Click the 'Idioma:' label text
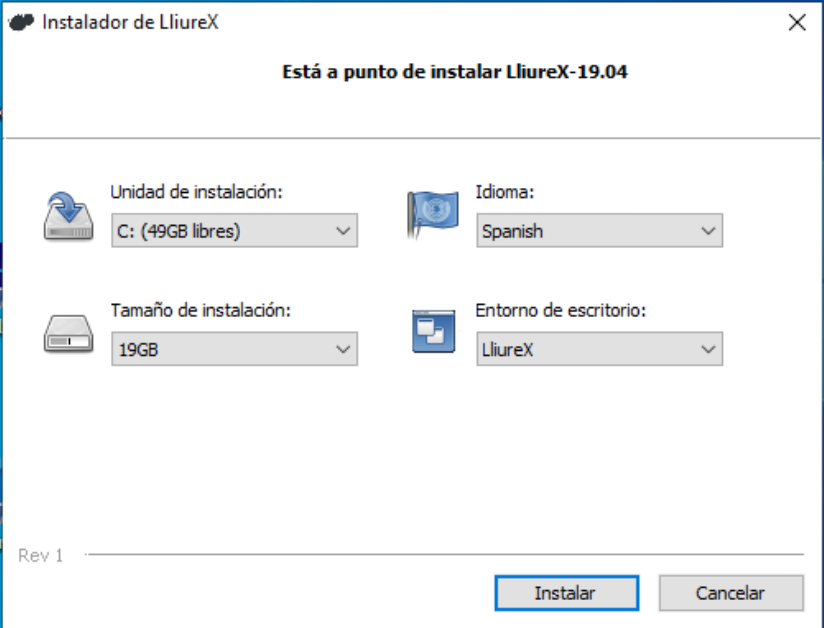824x628 pixels. coord(504,192)
